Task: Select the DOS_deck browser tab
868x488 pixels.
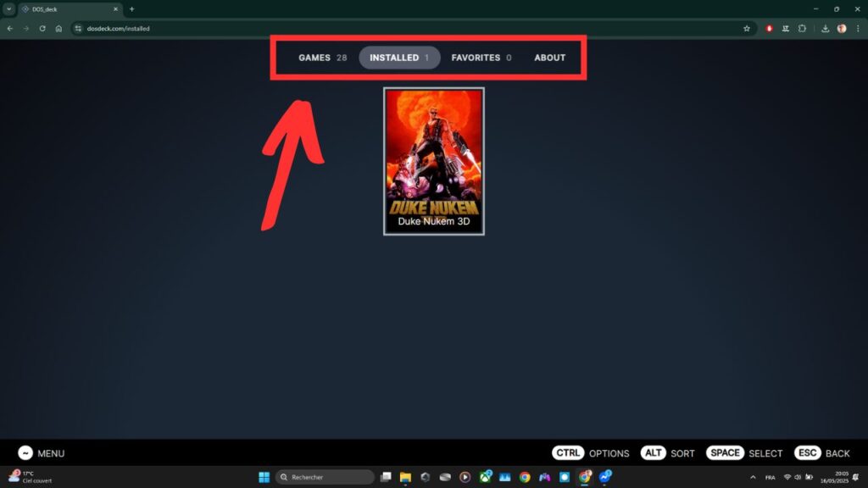Action: click(70, 9)
